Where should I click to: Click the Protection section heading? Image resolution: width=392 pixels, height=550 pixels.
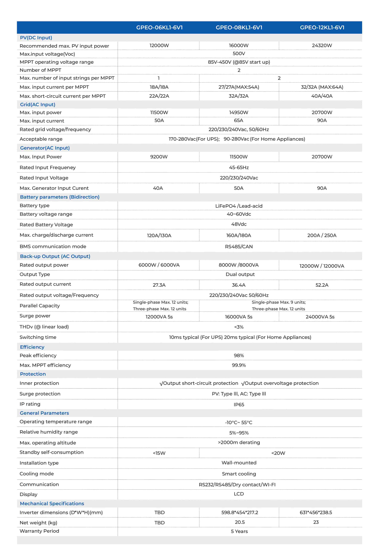(x=33, y=374)
